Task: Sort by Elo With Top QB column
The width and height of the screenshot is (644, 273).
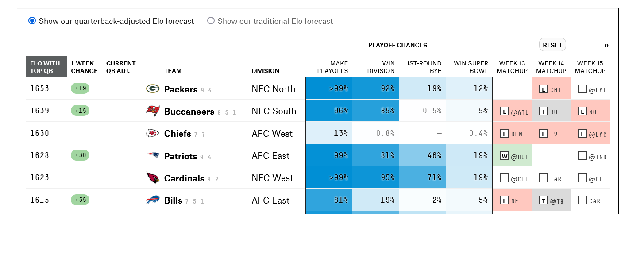Action: click(46, 67)
